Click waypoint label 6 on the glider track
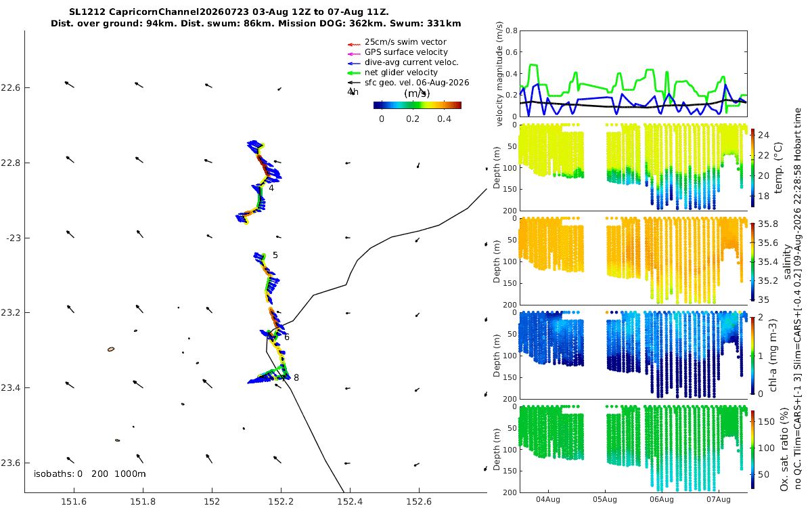 pyautogui.click(x=287, y=337)
